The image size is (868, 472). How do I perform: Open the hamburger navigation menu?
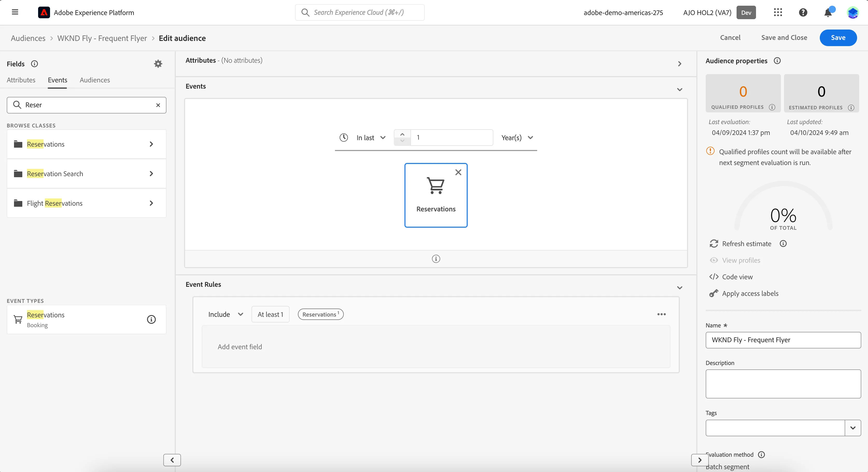pos(15,12)
